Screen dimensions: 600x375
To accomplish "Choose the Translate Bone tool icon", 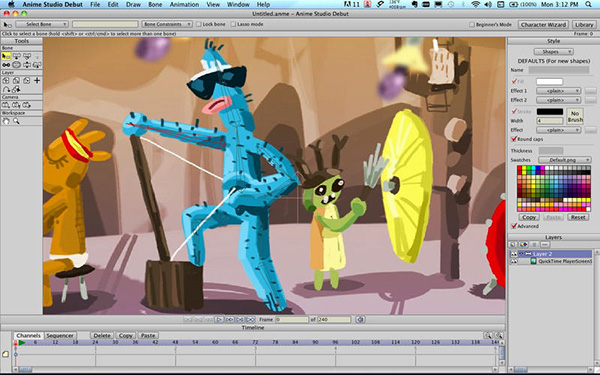I will (16, 57).
